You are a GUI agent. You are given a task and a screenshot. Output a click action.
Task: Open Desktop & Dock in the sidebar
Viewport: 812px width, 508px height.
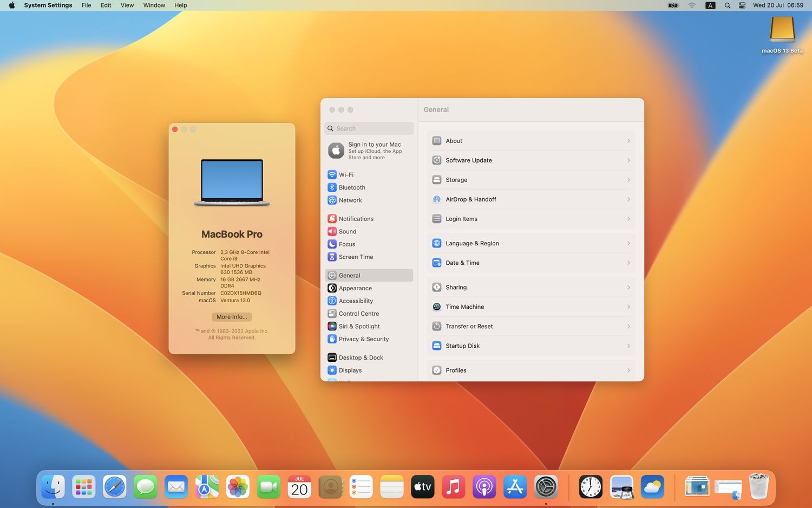pos(369,357)
